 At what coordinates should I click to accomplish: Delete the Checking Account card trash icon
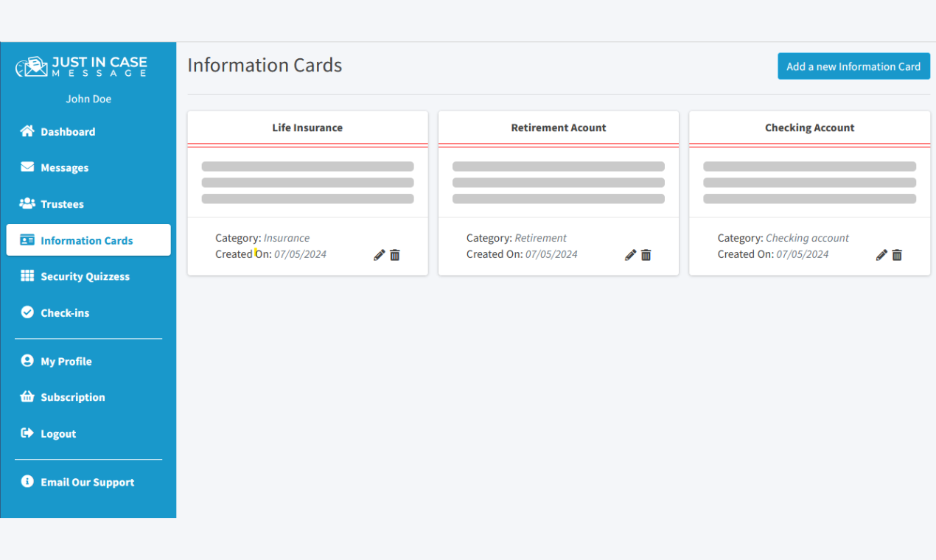coord(897,255)
